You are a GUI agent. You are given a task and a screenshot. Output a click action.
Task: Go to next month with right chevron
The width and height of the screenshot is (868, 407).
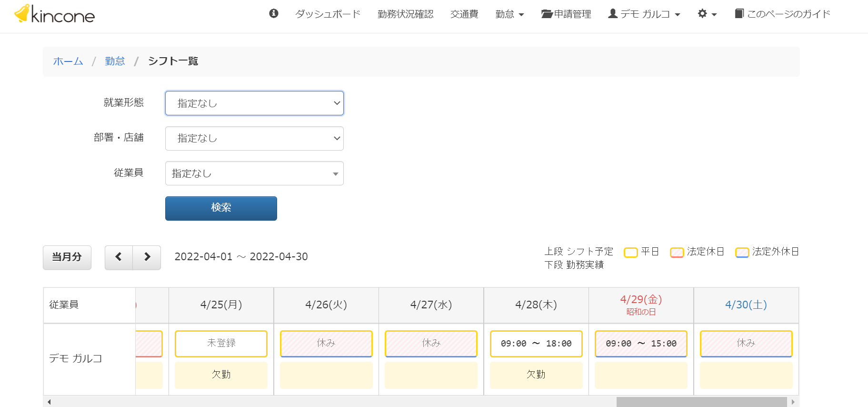coord(147,257)
